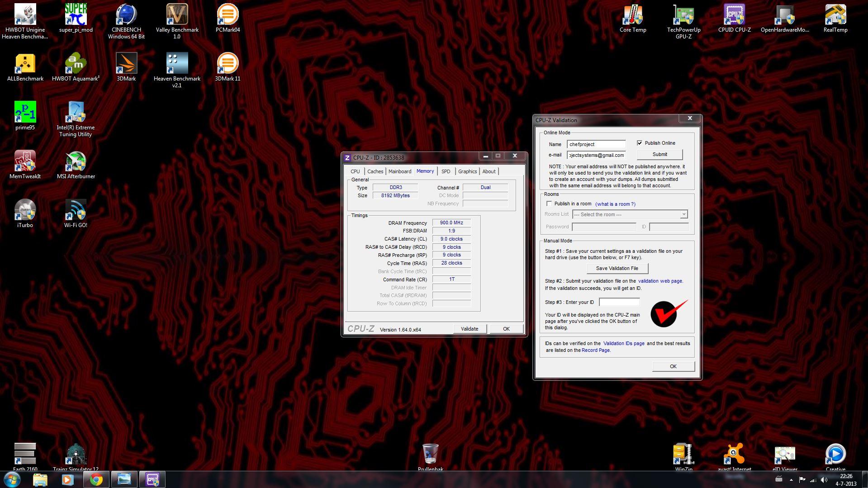The height and width of the screenshot is (488, 868).
Task: Switch to the Caches tab
Action: point(375,171)
